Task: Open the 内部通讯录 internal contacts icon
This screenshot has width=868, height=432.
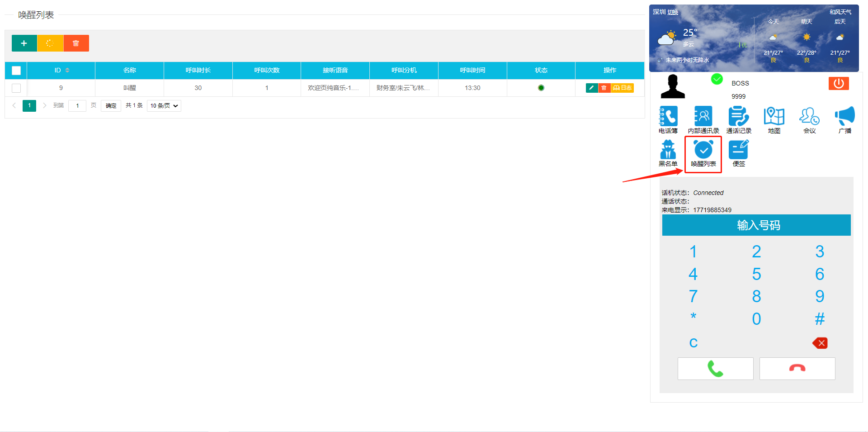Action: [x=703, y=117]
